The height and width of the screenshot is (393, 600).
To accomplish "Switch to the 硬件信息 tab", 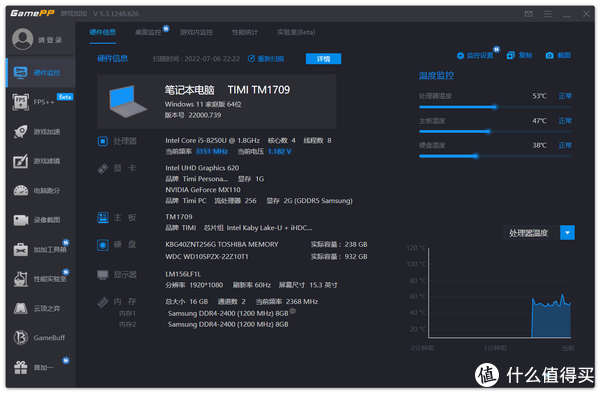I will click(x=103, y=32).
